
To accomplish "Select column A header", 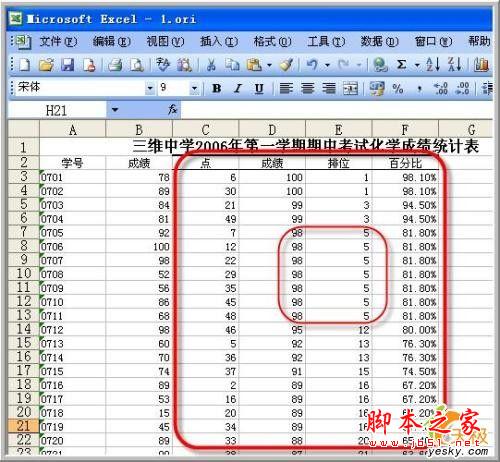I will pos(72,129).
